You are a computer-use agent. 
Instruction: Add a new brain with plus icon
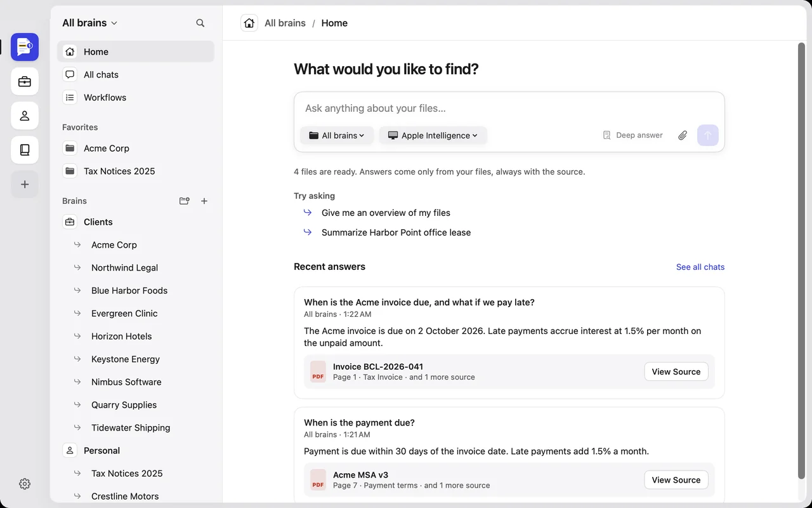204,201
